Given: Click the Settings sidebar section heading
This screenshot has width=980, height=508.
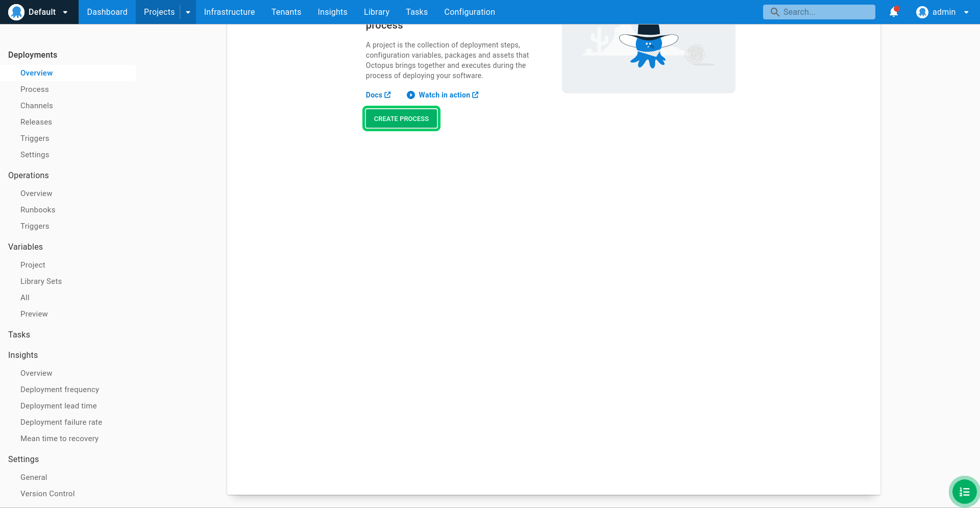Looking at the screenshot, I should coord(23,459).
